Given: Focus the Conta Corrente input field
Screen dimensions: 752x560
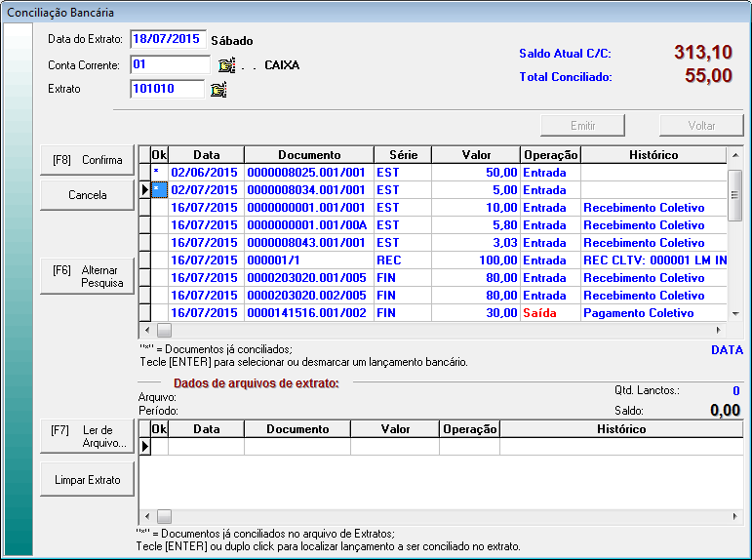Looking at the screenshot, I should tap(171, 64).
